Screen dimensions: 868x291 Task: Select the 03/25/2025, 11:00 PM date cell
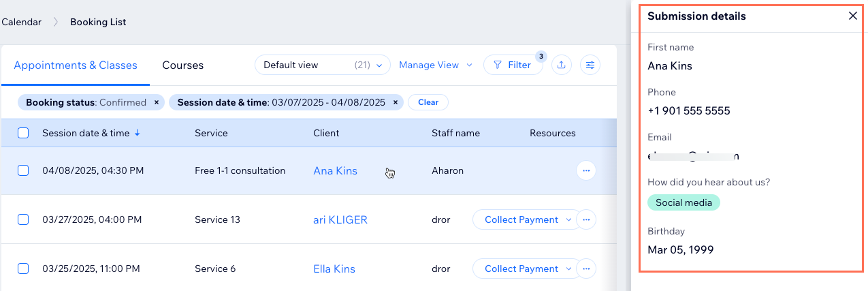click(x=91, y=269)
